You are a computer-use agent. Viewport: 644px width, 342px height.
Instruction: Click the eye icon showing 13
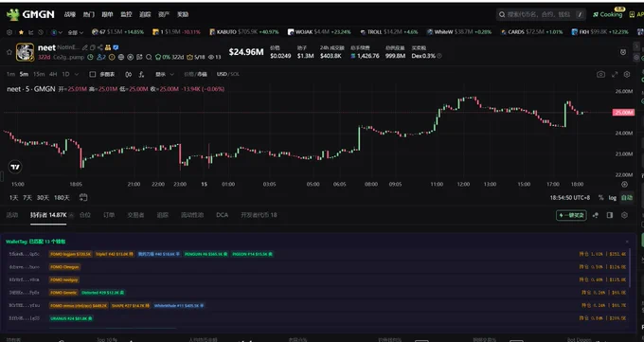211,57
